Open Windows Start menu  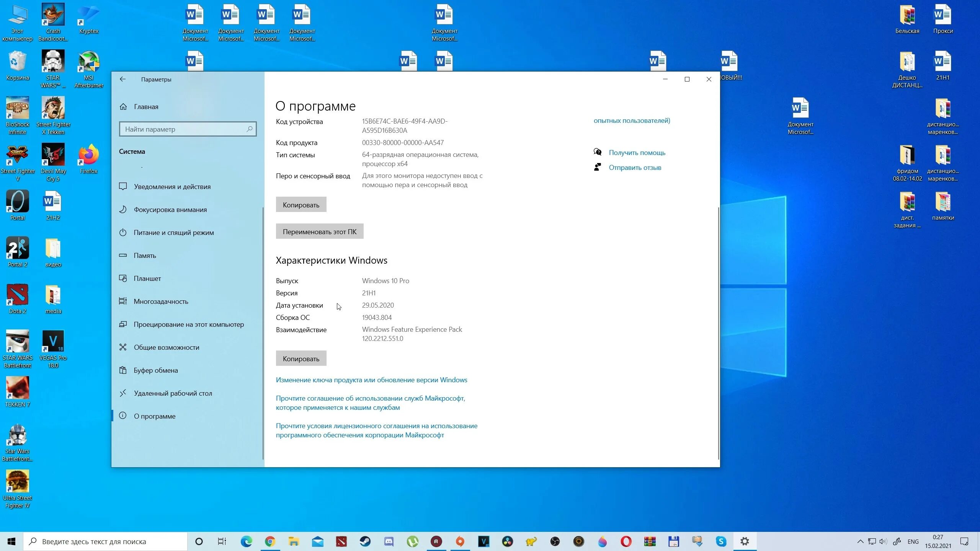coord(11,541)
